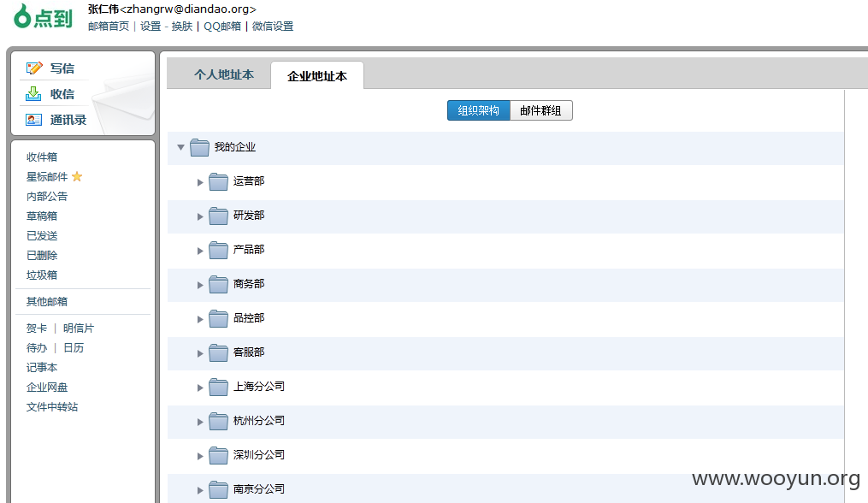This screenshot has height=503, width=868.
Task: Click the 我的企业 folder icon
Action: 199,147
